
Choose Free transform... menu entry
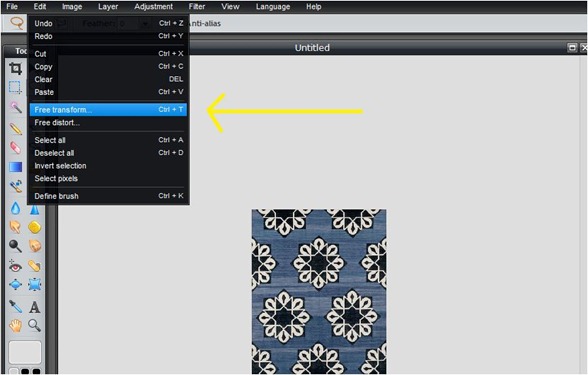(108, 110)
